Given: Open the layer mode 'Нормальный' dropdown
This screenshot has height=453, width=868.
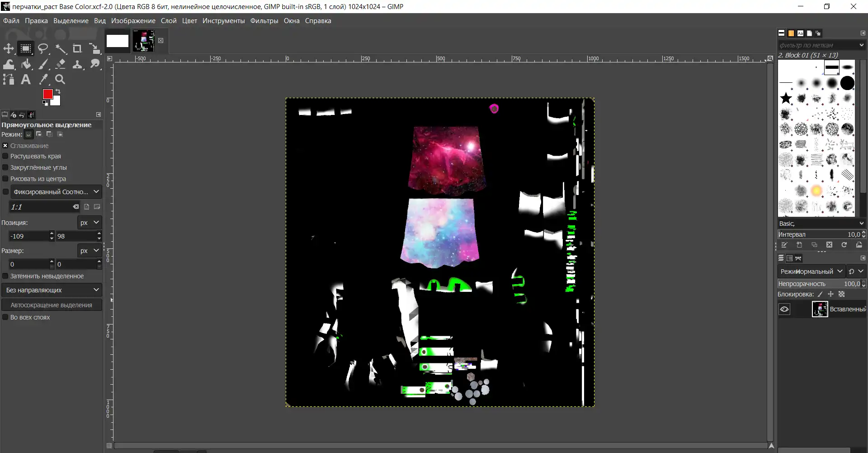Looking at the screenshot, I should [x=811, y=272].
